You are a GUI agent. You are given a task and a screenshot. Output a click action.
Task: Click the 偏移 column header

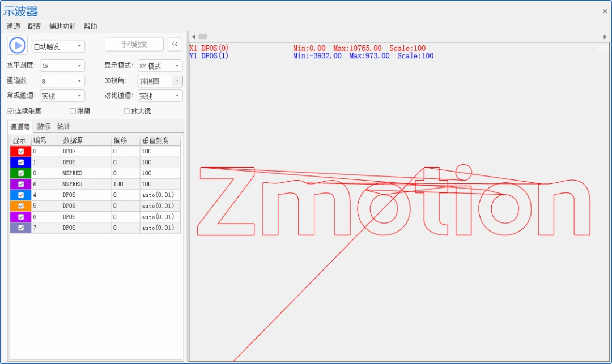tap(126, 140)
